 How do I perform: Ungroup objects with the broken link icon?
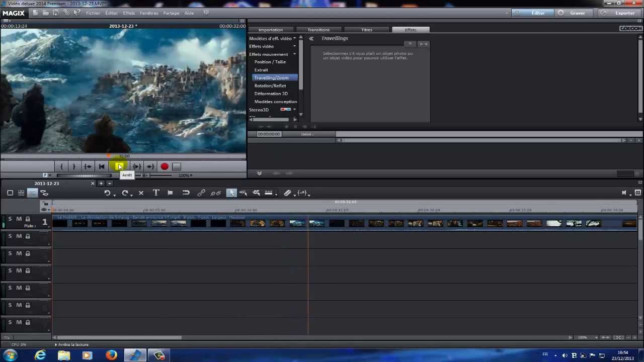[x=216, y=193]
